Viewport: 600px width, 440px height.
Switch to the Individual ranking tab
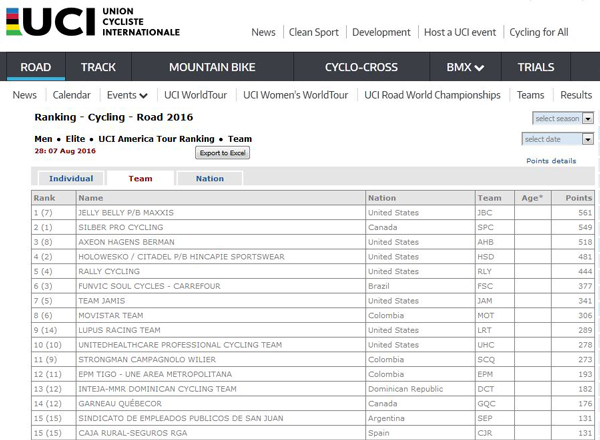71,178
